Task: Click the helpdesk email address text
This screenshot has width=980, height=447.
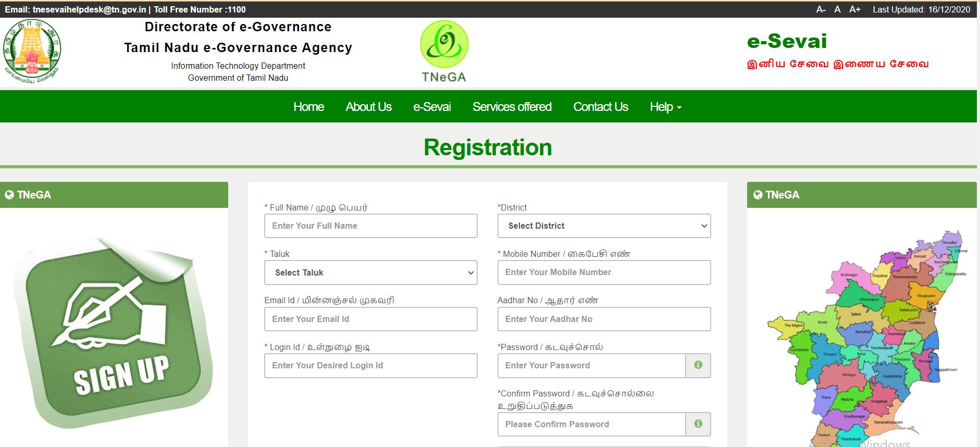Action: 89,9
